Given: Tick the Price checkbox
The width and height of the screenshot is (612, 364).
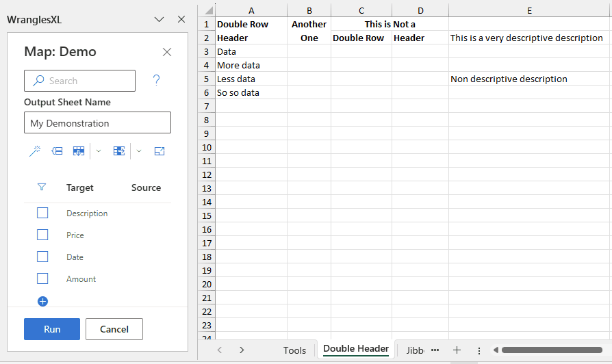Looking at the screenshot, I should (x=42, y=235).
